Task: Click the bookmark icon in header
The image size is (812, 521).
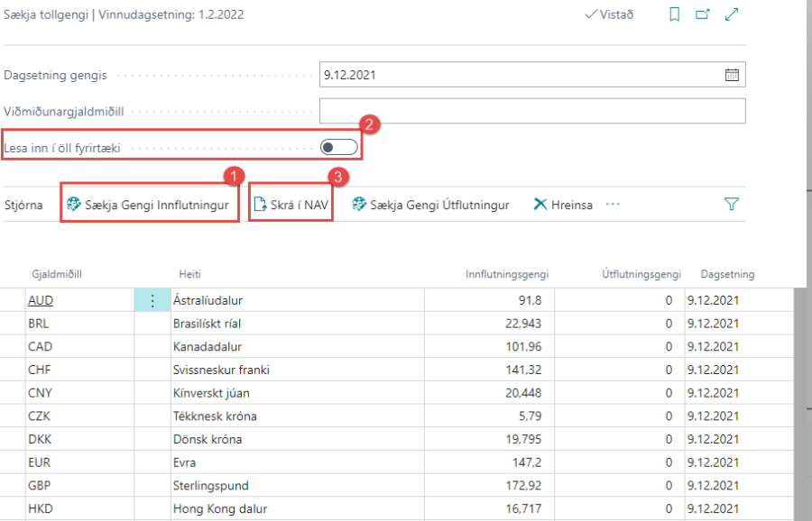Action: [x=674, y=14]
